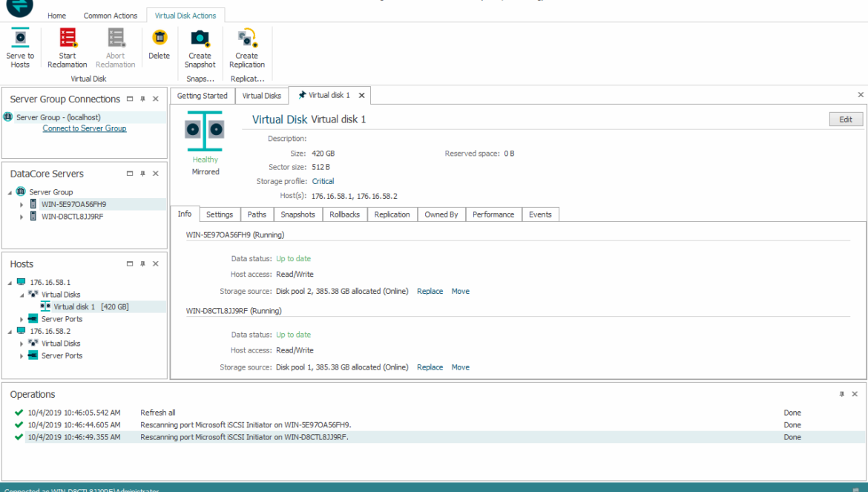Close the Virtual disk 1 tab
Image resolution: width=868 pixels, height=492 pixels.
click(x=361, y=96)
